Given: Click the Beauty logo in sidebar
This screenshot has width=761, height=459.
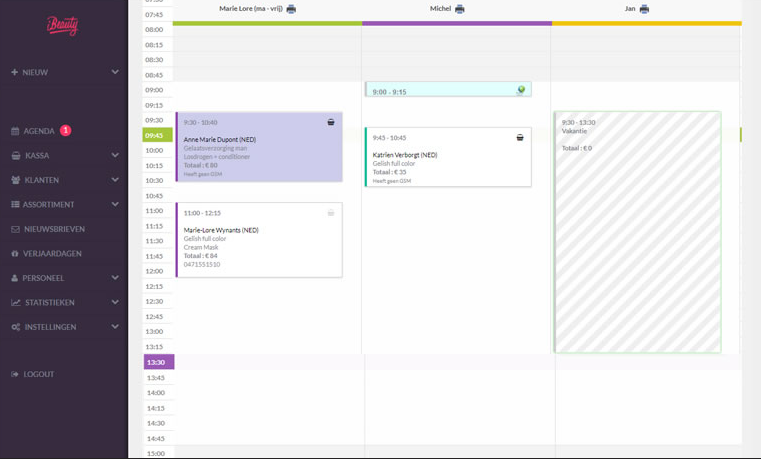Looking at the screenshot, I should click(x=62, y=25).
